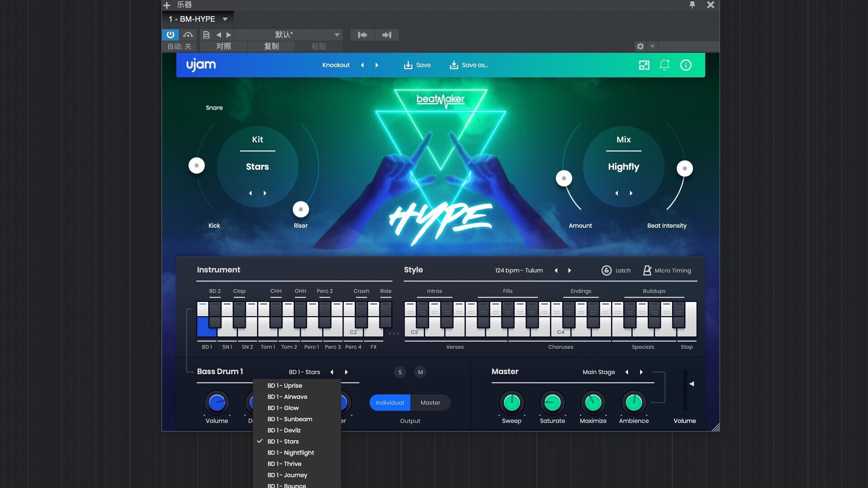This screenshot has height=488, width=868.
Task: Toggle the window size icon in header
Action: click(644, 65)
